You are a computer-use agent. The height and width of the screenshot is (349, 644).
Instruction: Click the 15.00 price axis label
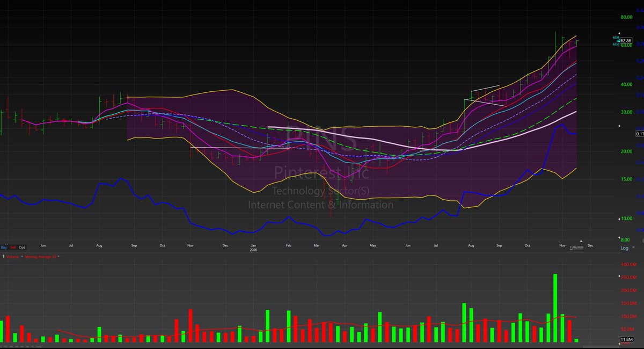626,179
